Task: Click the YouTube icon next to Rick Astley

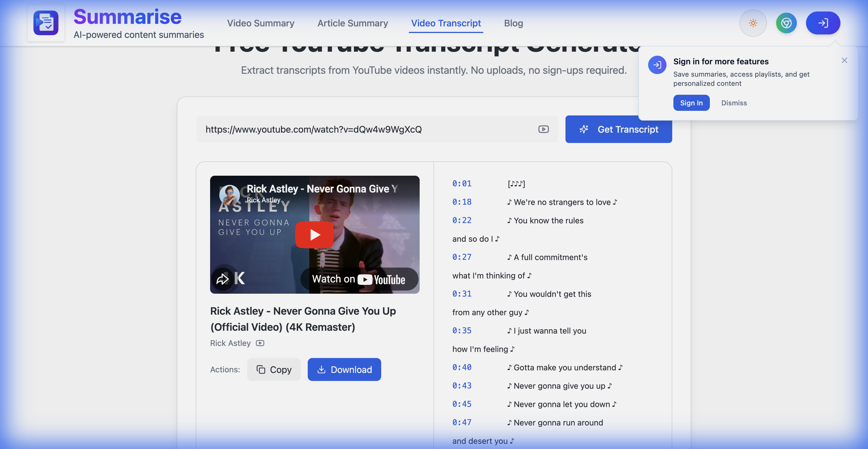Action: (260, 343)
